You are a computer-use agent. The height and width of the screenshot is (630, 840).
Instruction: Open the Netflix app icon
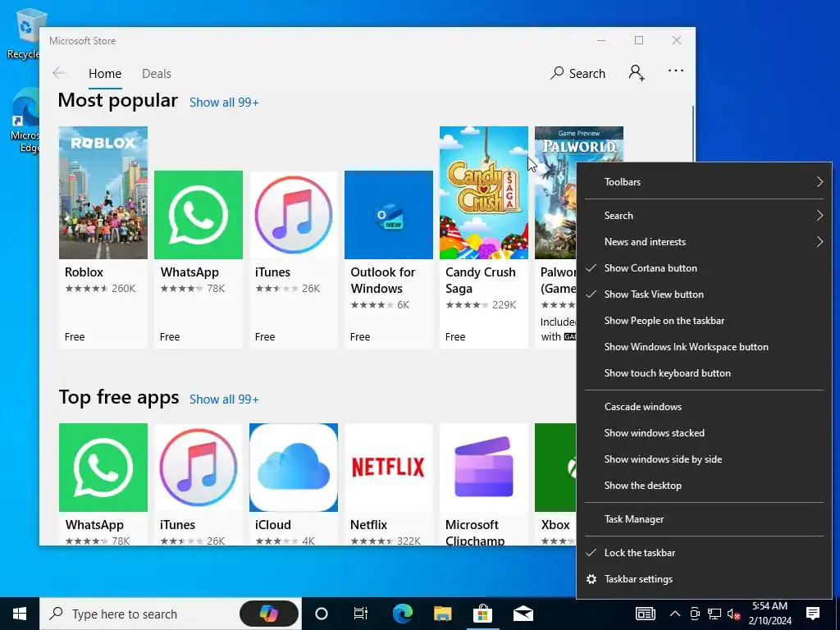coord(388,467)
